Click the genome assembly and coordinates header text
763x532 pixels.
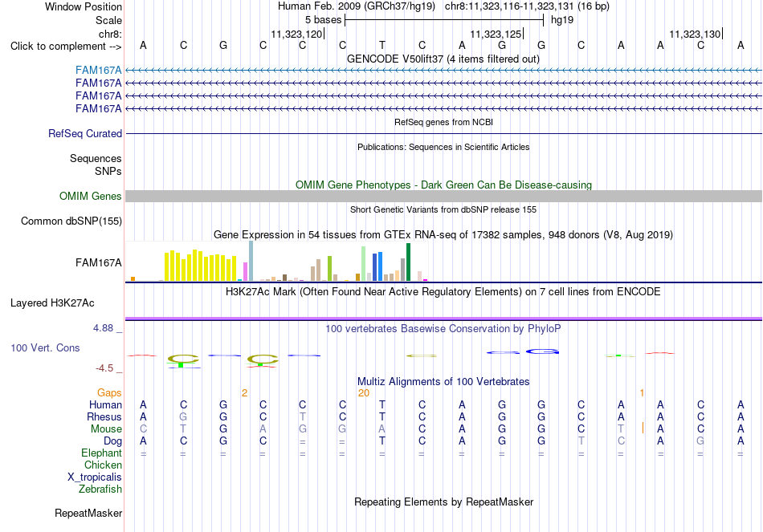[x=443, y=6]
